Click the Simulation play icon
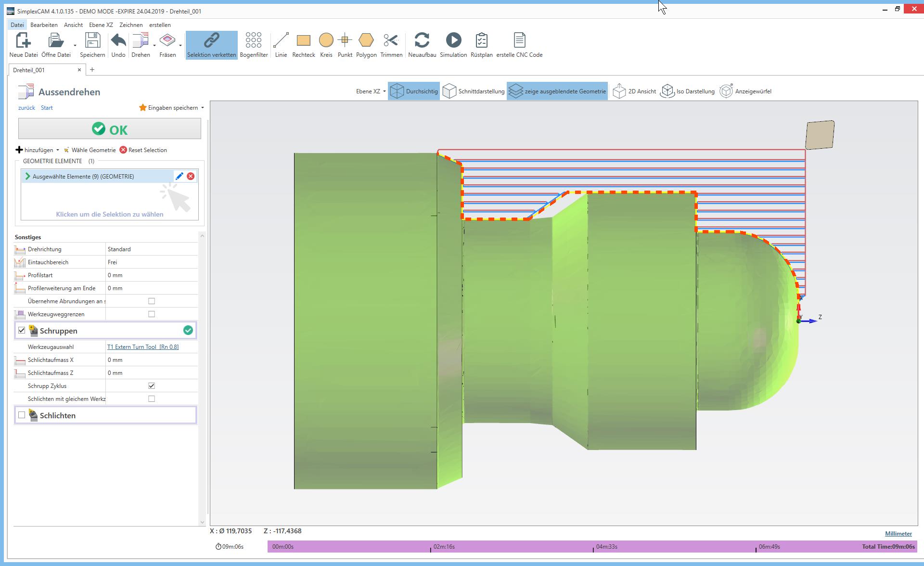The image size is (924, 566). [x=453, y=40]
